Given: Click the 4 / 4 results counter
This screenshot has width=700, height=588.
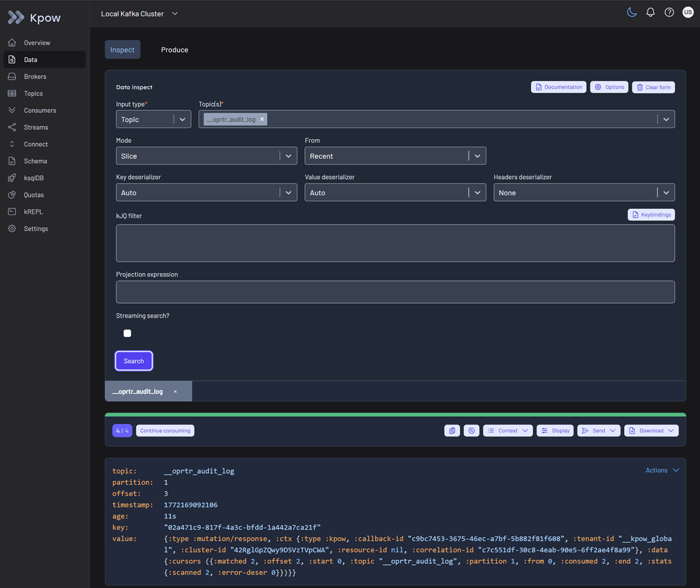Looking at the screenshot, I should 122,431.
